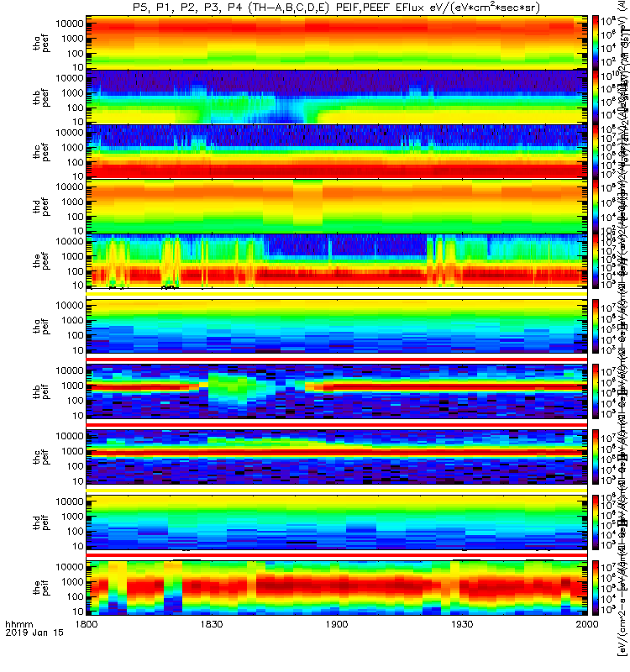The width and height of the screenshot is (630, 672).
Task: Click the 1930 time axis label
Action: click(x=462, y=624)
